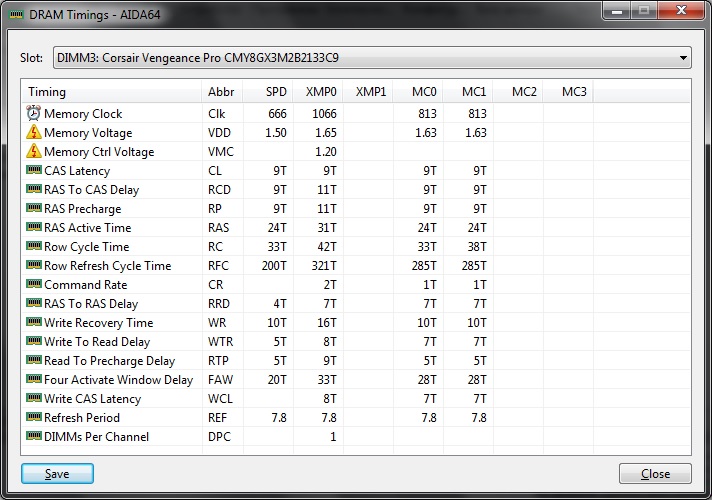Click the 1.20 VMC voltage value

point(326,152)
